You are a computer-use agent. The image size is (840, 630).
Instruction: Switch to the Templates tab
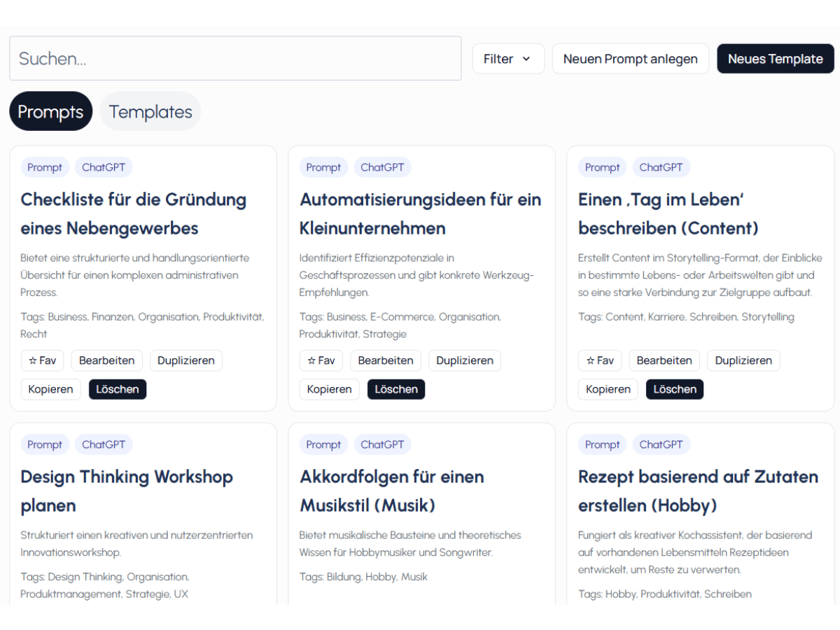point(150,111)
